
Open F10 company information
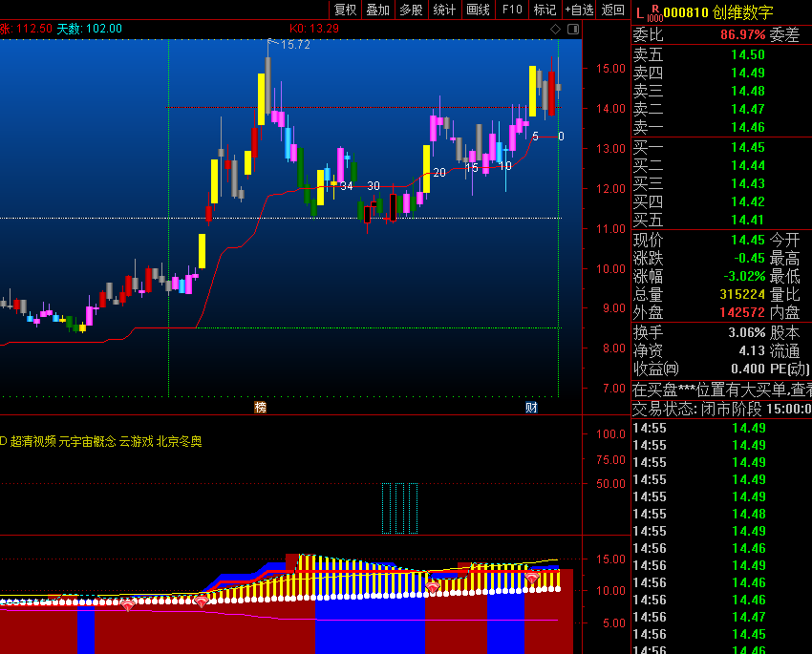(512, 10)
